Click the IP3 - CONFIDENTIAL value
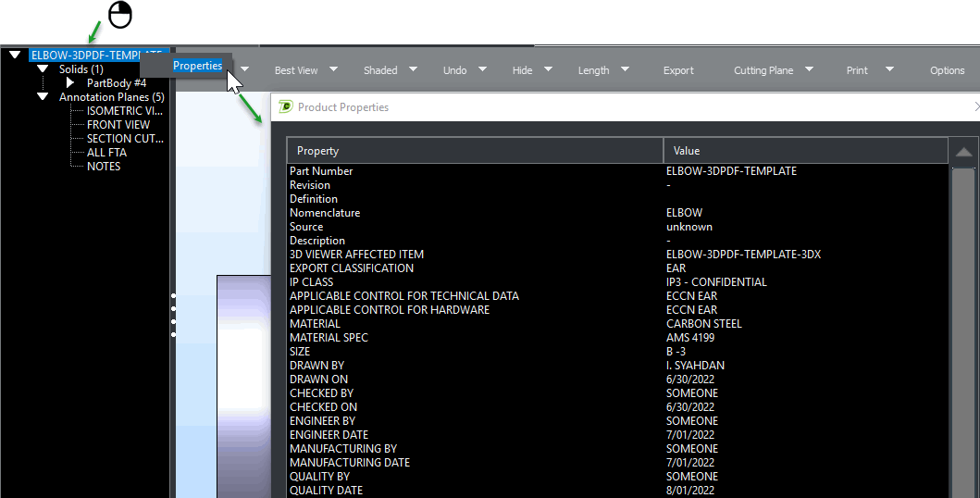The width and height of the screenshot is (980, 498). tap(716, 281)
